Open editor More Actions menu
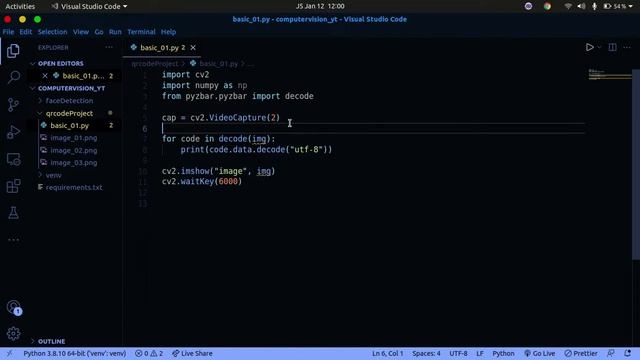 (x=627, y=47)
